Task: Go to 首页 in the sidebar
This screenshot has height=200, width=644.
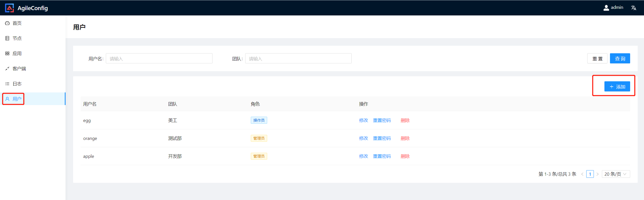Action: 33,23
